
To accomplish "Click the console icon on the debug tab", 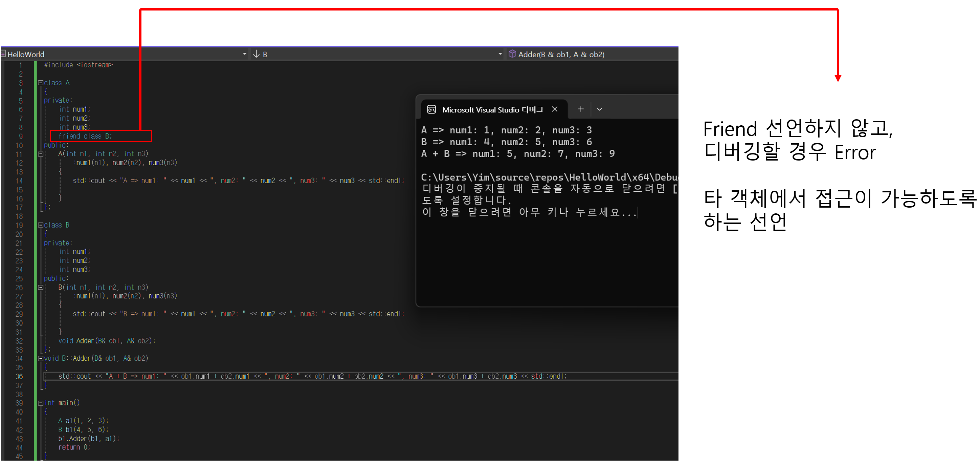I will (431, 110).
